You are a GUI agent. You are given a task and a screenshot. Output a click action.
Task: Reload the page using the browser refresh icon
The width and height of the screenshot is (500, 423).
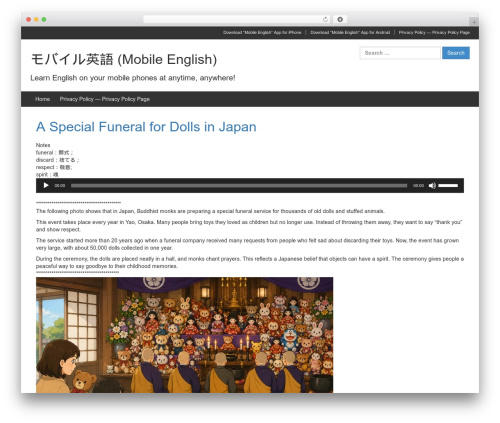click(x=325, y=19)
